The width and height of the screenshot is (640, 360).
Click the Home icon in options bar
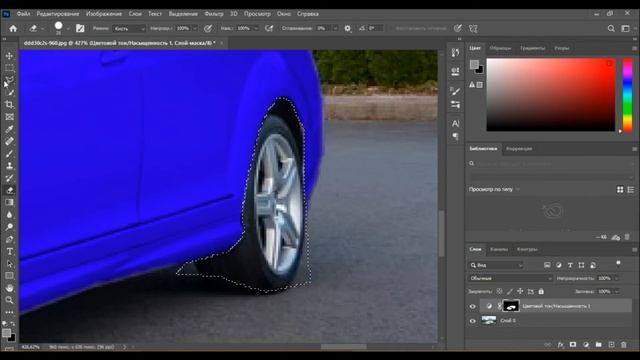pyautogui.click(x=13, y=29)
